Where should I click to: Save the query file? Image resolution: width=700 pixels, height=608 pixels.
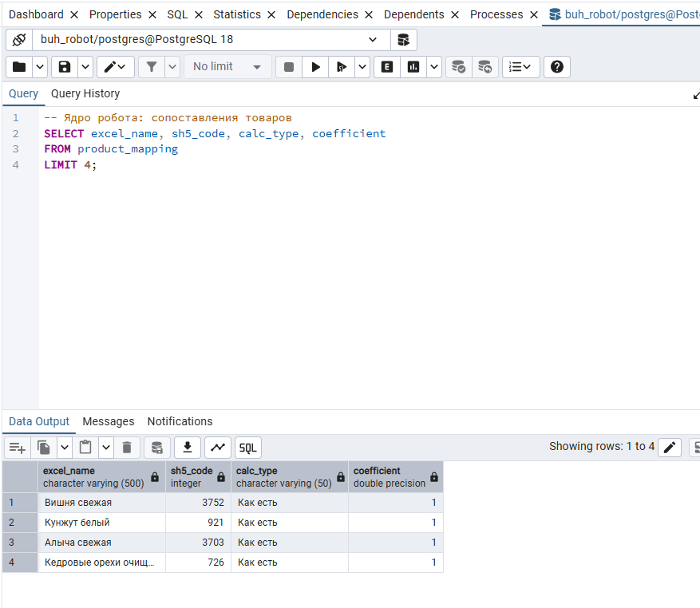click(x=65, y=67)
